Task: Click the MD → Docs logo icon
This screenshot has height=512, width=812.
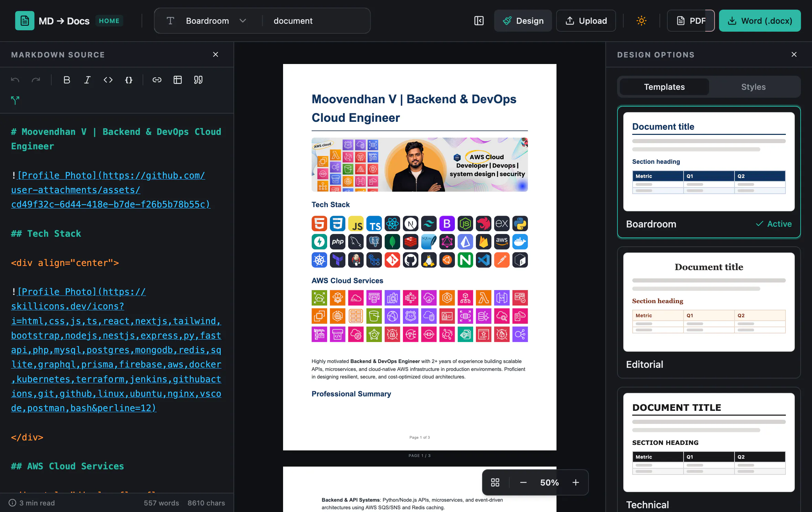Action: 24,21
